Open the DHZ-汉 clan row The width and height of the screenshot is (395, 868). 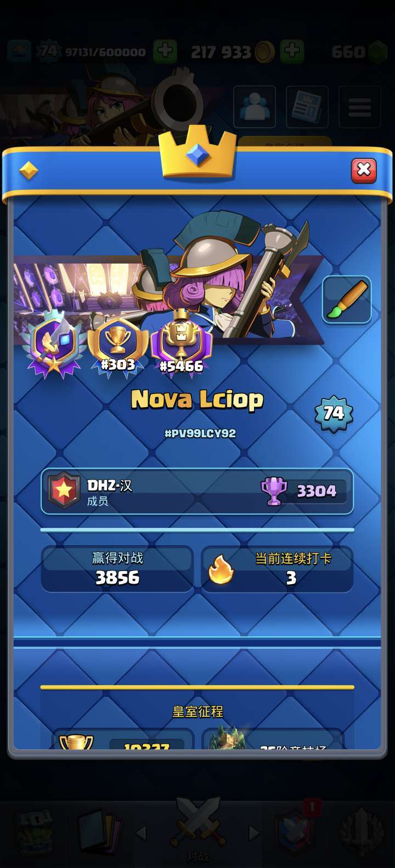[197, 492]
